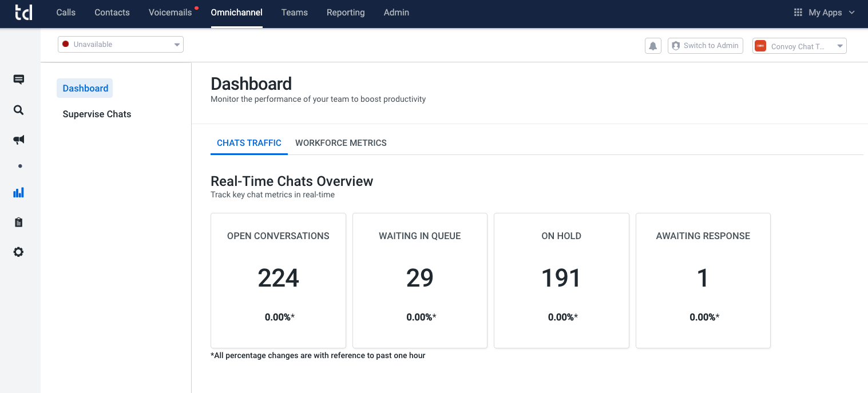Click the Awaiting Response value 1
Viewport: 868px width, 393px height.
pos(703,278)
